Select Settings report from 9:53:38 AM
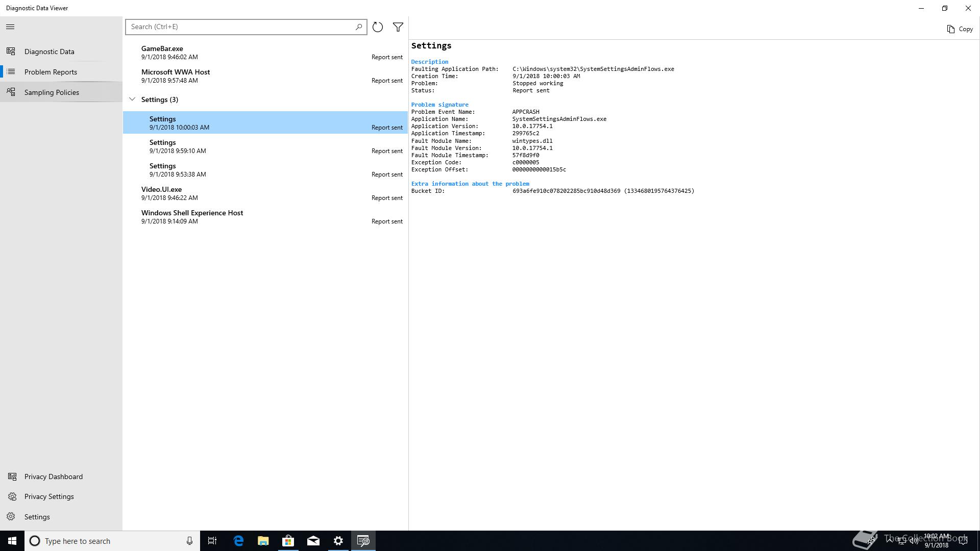The width and height of the screenshot is (980, 551). point(265,170)
